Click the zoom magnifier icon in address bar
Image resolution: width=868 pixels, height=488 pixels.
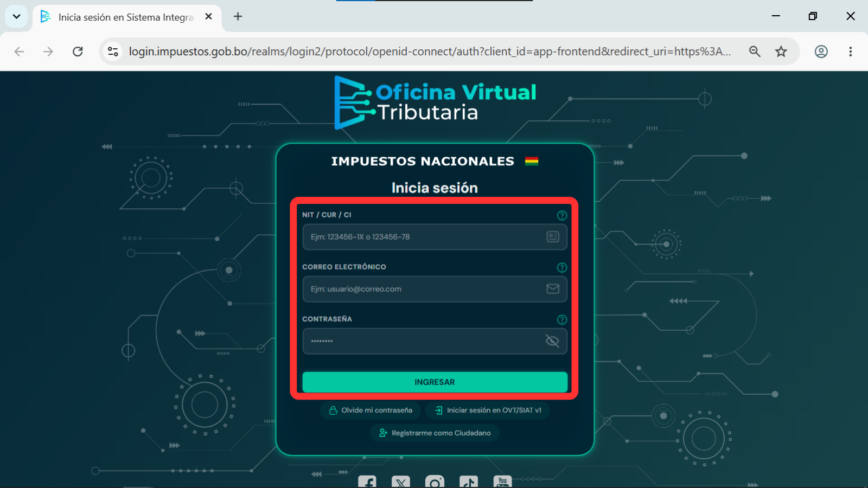point(755,52)
